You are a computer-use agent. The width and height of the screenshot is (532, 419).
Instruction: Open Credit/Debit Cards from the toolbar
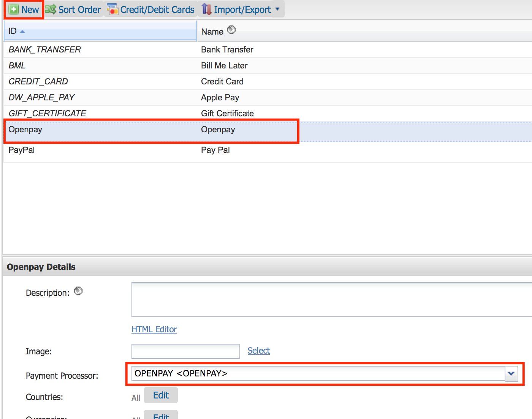(x=157, y=10)
